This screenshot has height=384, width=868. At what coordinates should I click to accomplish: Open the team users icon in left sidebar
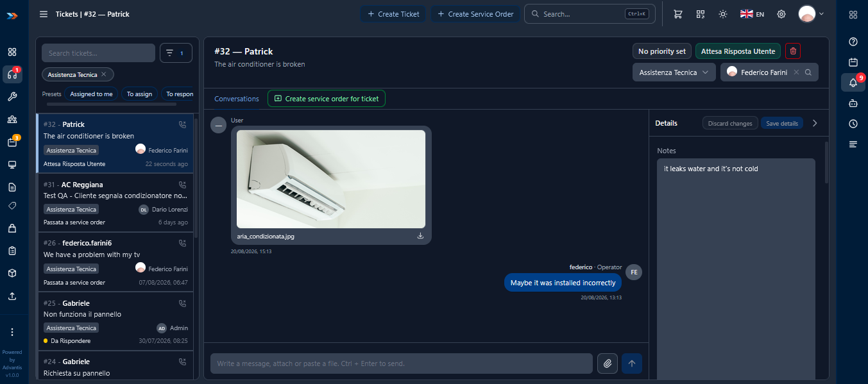[x=12, y=119]
